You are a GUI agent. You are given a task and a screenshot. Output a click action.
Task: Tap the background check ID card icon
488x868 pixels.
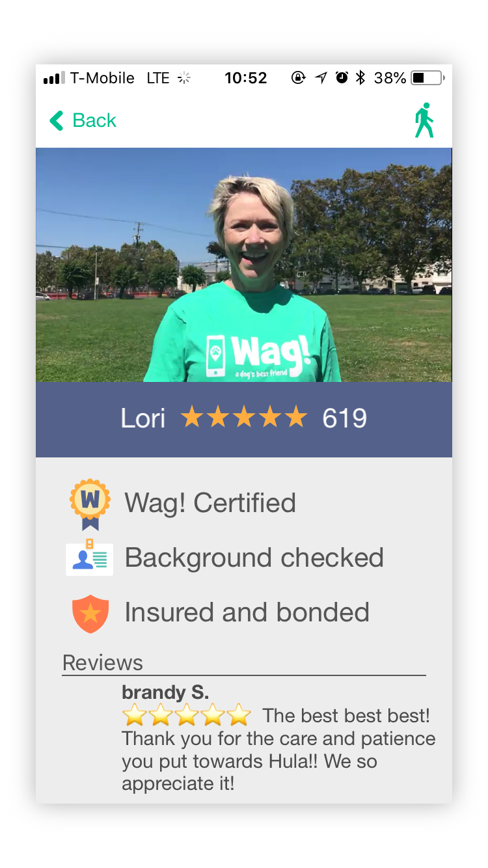tap(90, 557)
